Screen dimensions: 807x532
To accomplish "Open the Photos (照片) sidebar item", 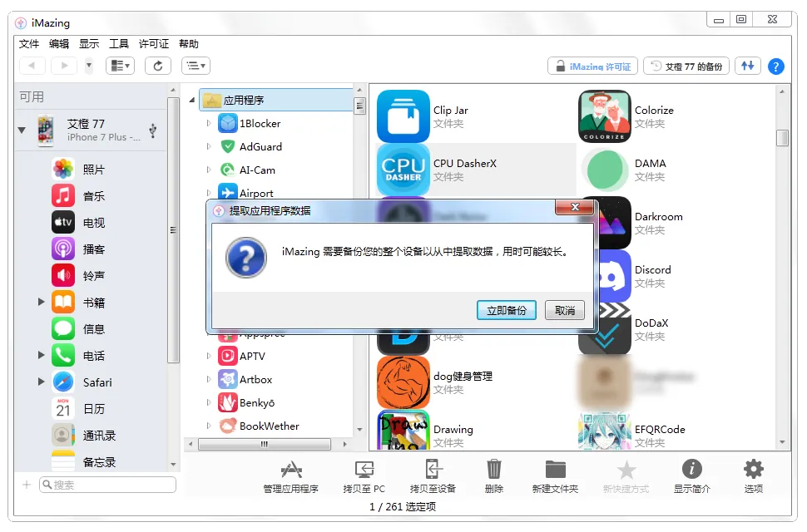I will pos(80,169).
